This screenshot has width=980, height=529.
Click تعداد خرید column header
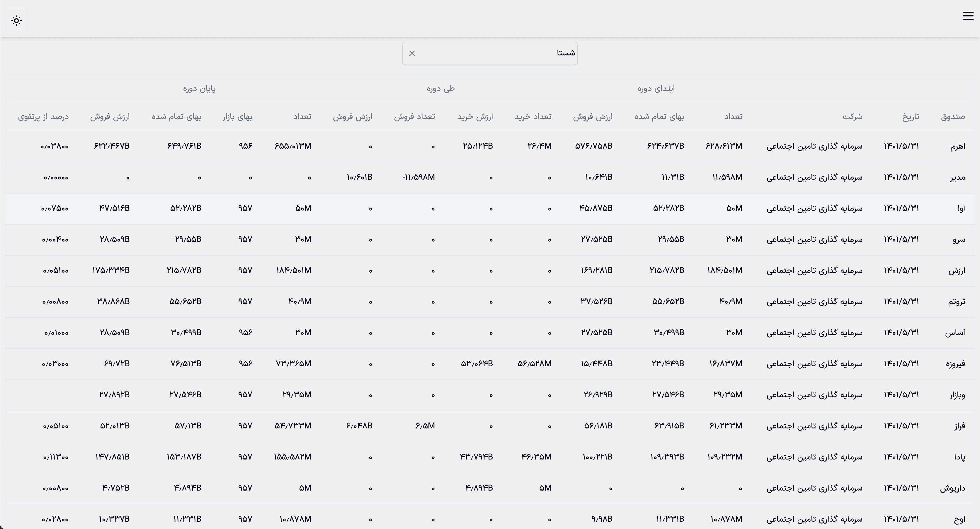(532, 117)
